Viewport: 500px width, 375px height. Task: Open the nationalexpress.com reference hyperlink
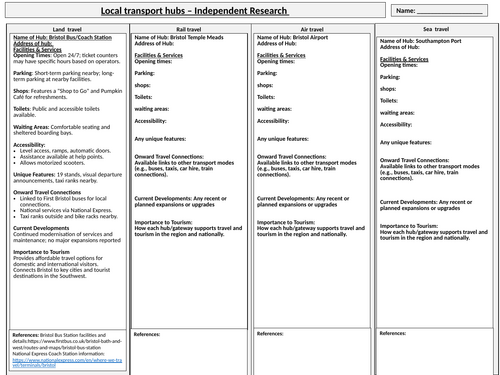tap(67, 362)
